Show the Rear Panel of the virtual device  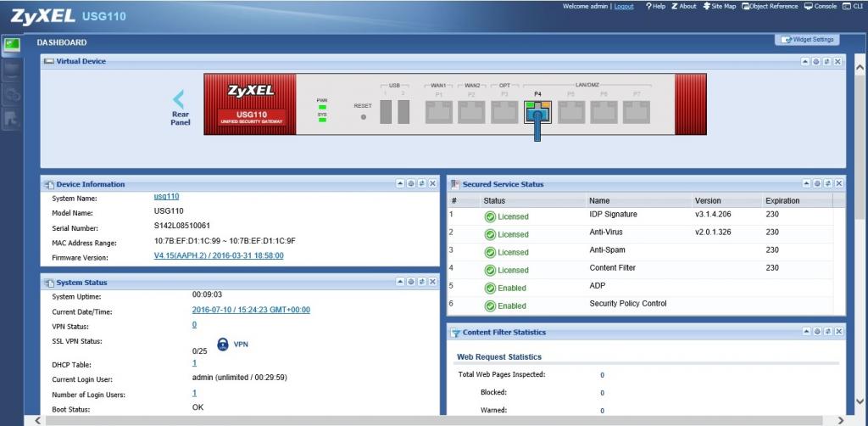[x=180, y=108]
